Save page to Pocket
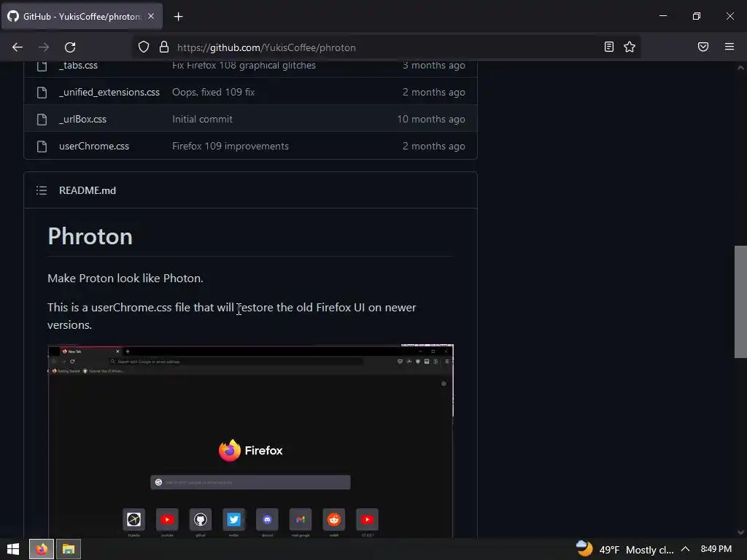The width and height of the screenshot is (747, 560). click(x=703, y=47)
